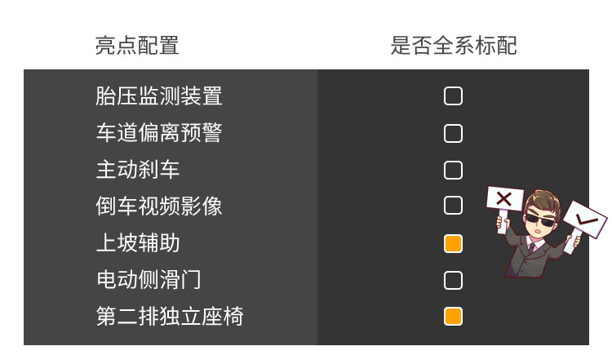Check the 车道偏离预警 box
Viewport: 612px width, 364px height.
453,133
